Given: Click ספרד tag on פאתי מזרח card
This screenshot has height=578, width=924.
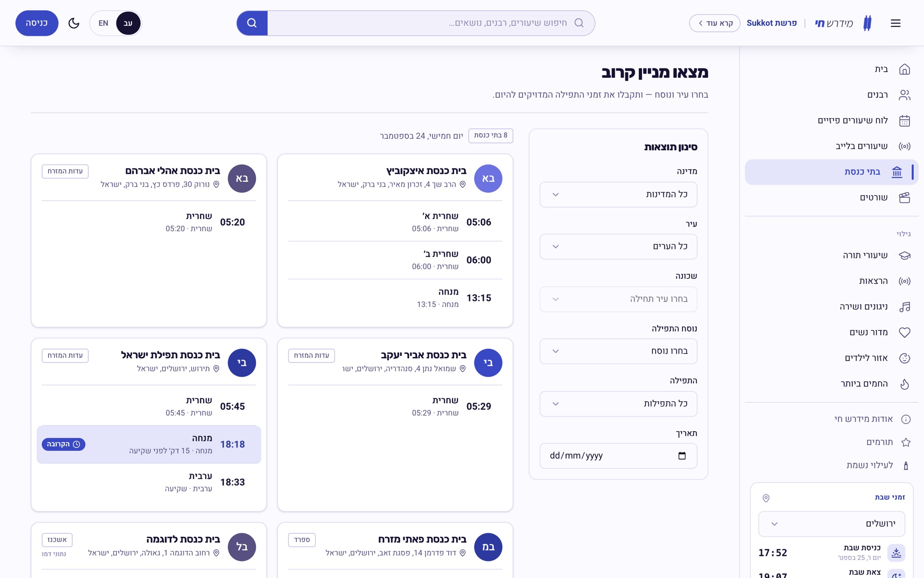Looking at the screenshot, I should (302, 540).
